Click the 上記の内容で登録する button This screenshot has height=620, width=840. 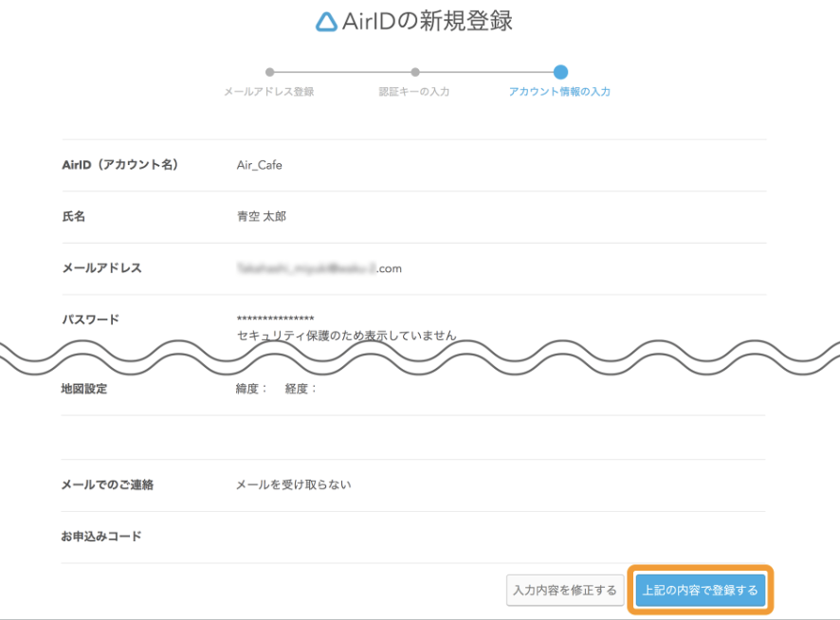pos(701,590)
